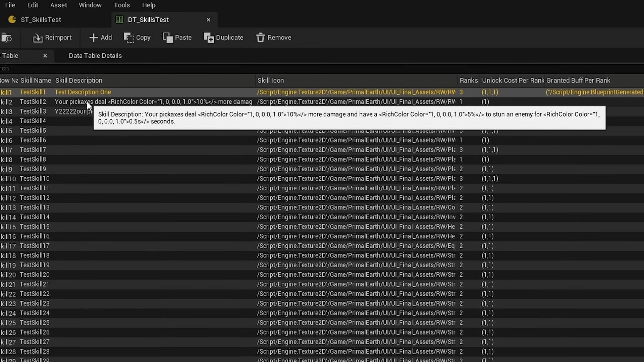Click the TestSkill10 unlock cost (1,1,1)

point(490,179)
